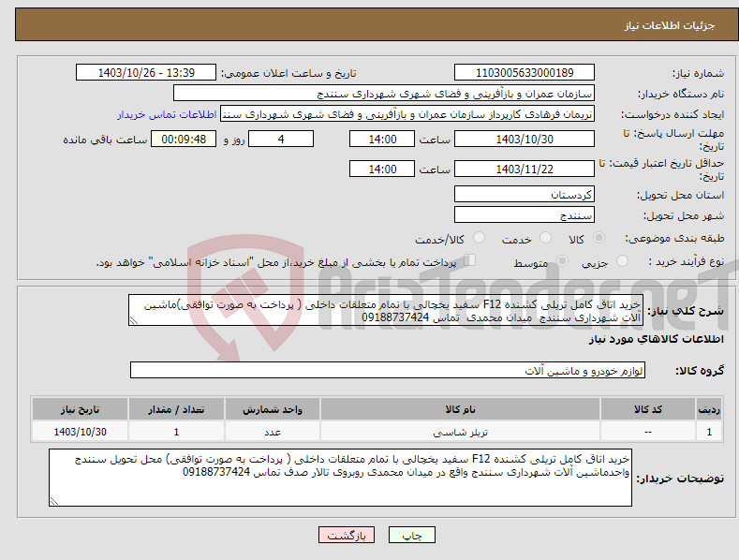739x560 pixels.
Task: Click the تریلر شاسی table cell
Action: [460, 432]
